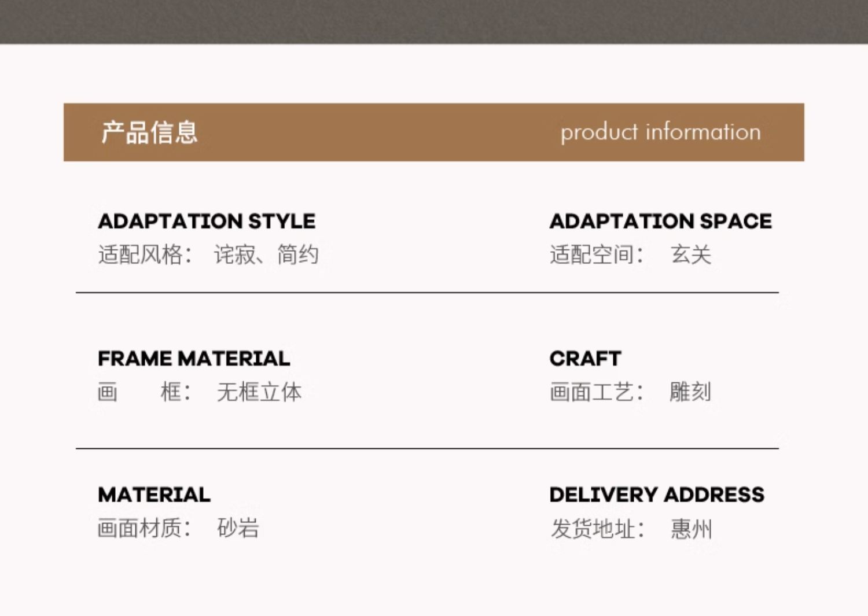Screen dimensions: 868x616
Task: Click the DELIVERY ADDRESS heading
Action: pyautogui.click(x=657, y=495)
